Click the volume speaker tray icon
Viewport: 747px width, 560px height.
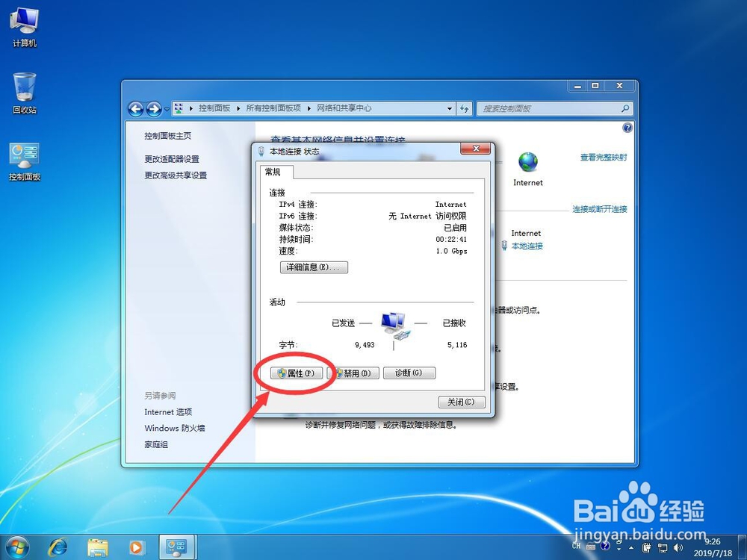coord(678,547)
